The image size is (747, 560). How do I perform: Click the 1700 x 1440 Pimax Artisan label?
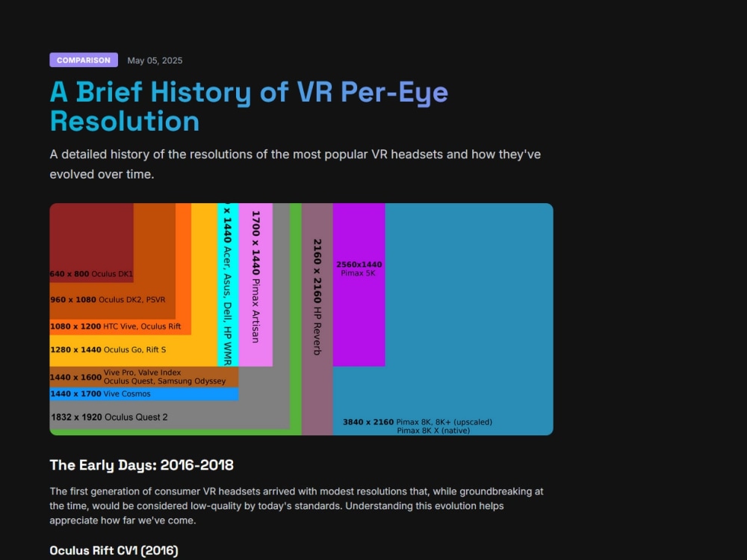(255, 277)
